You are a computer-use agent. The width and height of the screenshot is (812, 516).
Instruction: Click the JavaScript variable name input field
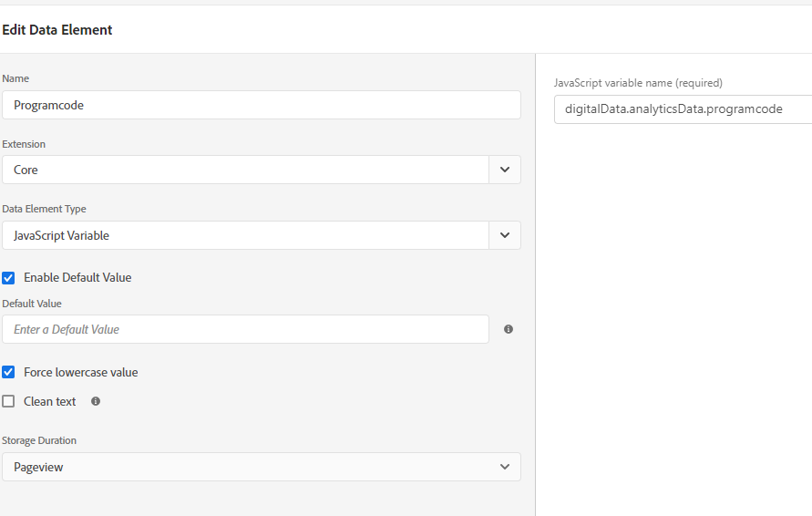[682, 109]
